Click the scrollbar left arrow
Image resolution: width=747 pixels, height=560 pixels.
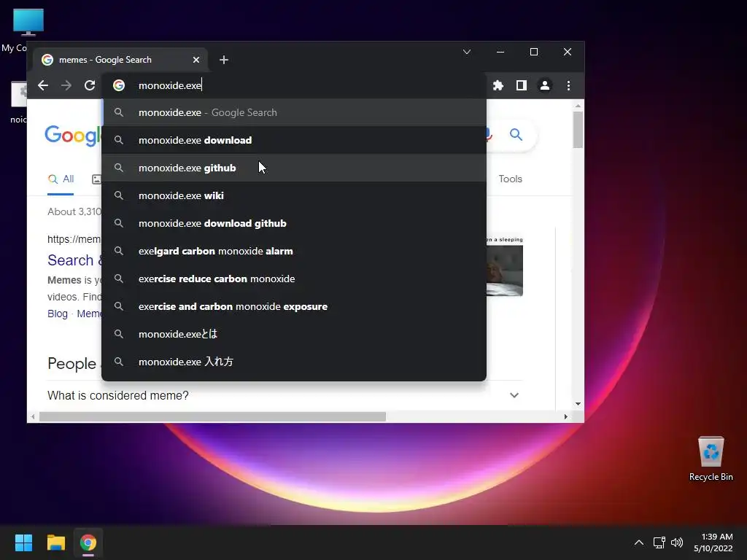32,416
